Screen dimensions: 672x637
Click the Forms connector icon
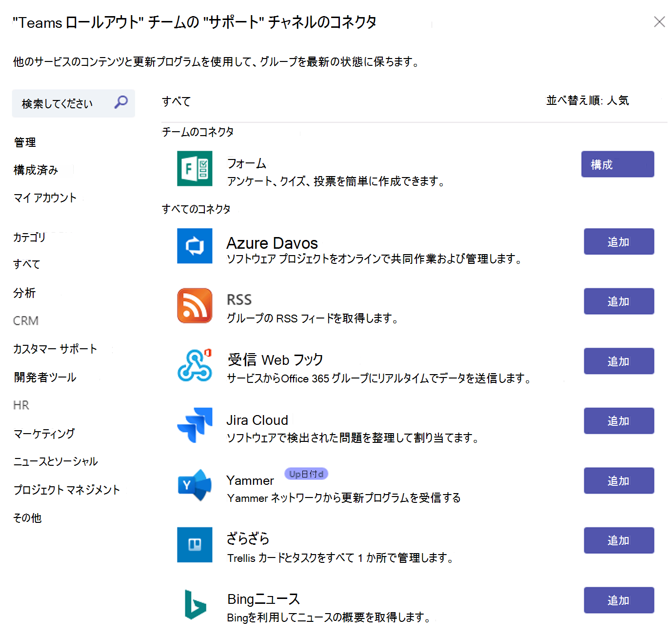click(195, 169)
